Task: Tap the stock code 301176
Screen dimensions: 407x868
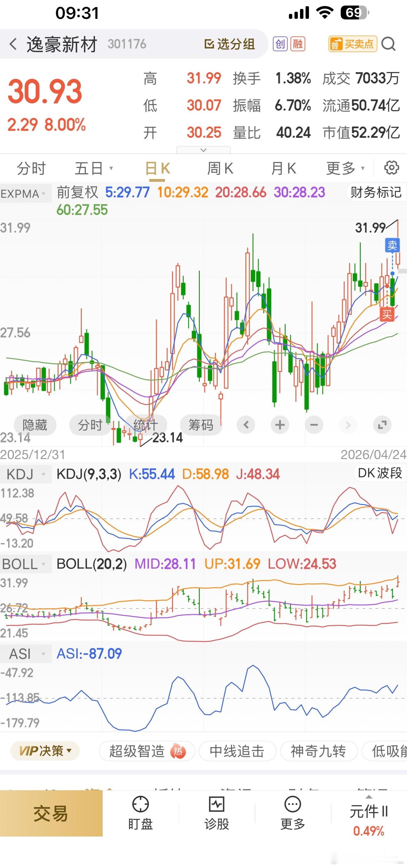Action: (x=127, y=44)
